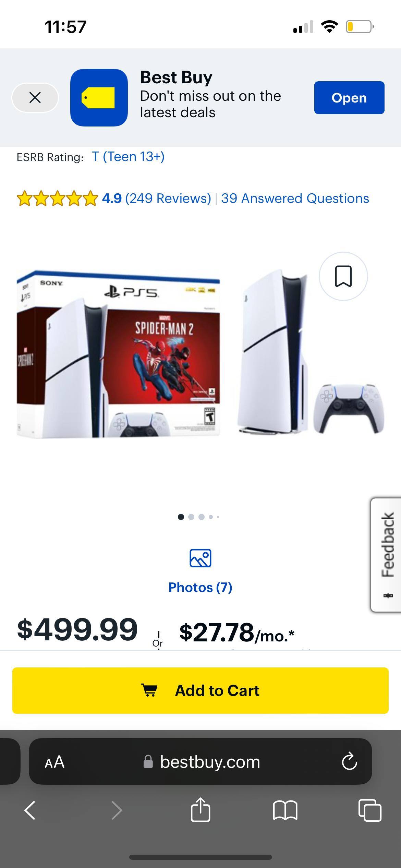Open Safari AA page settings menu
The width and height of the screenshot is (401, 868).
point(54,762)
